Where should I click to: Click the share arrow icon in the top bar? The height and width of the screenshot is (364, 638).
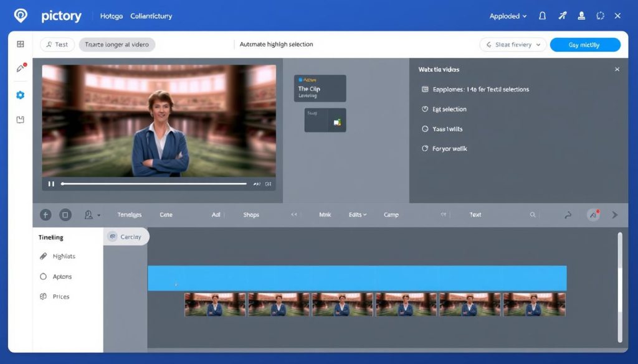pos(562,16)
